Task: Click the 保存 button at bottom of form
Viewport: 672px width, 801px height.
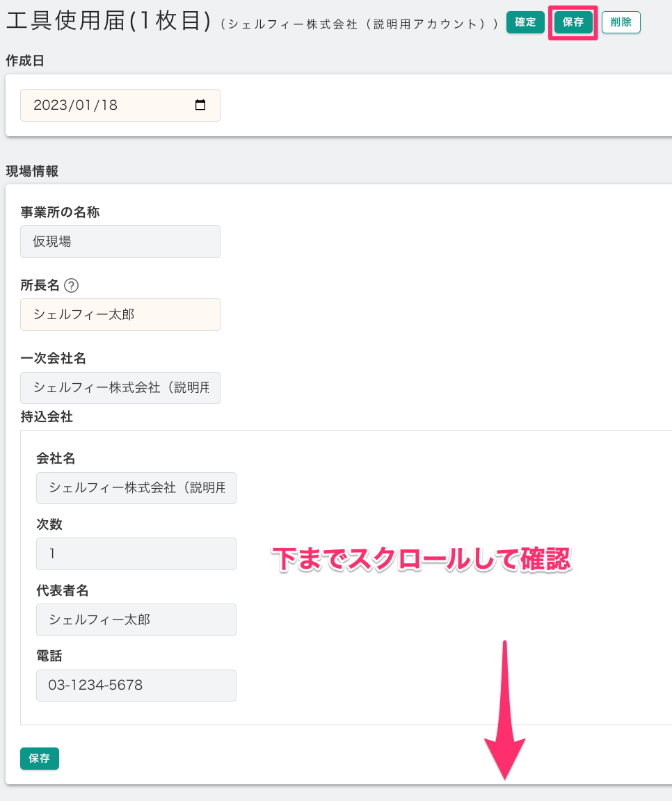Action: tap(40, 759)
